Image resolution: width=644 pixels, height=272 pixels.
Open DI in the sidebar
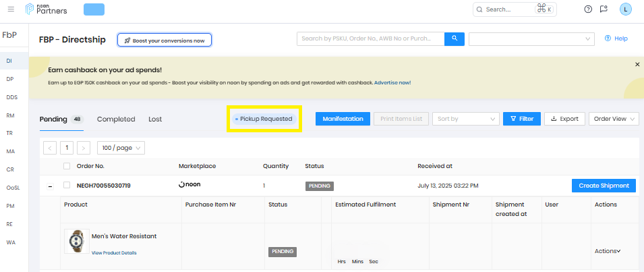click(x=9, y=61)
